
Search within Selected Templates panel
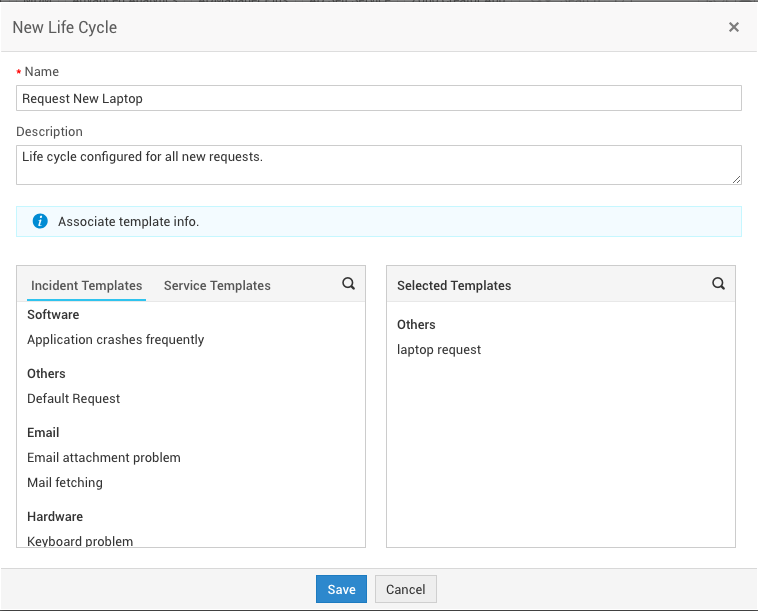[x=718, y=284]
